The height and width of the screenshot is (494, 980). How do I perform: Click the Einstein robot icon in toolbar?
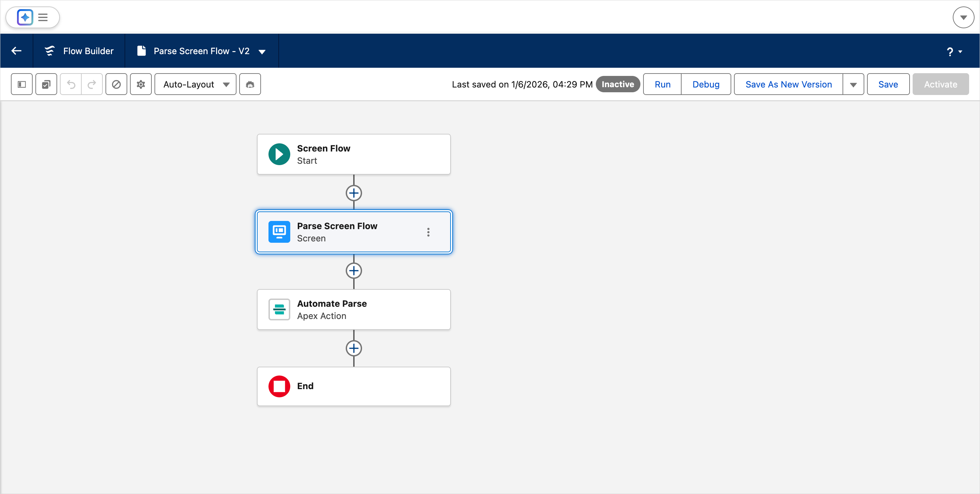pyautogui.click(x=250, y=84)
